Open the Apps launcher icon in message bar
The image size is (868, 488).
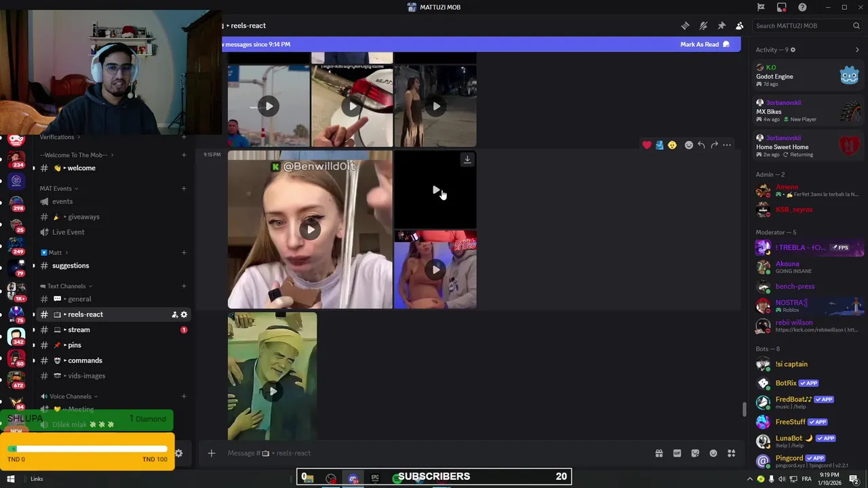pos(731,453)
